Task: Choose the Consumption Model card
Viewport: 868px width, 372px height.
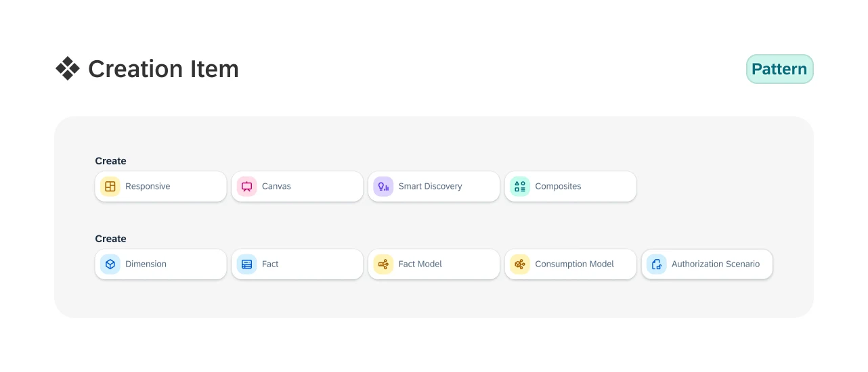Action: [571, 264]
